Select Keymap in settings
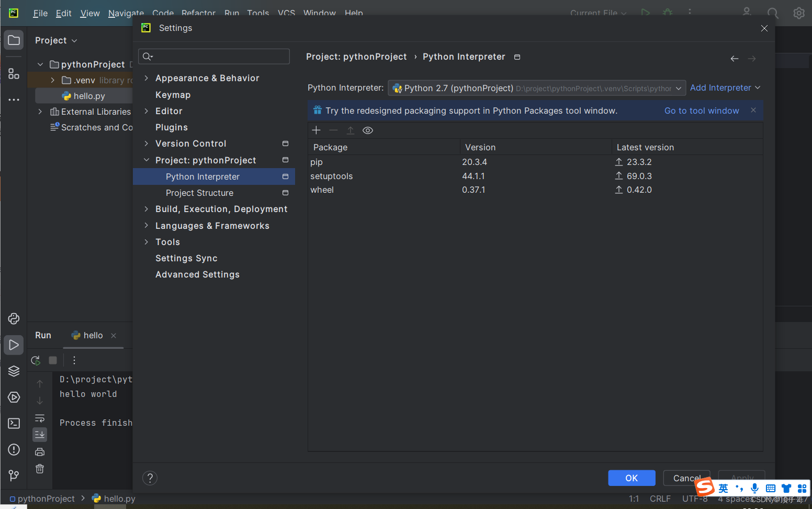812x509 pixels. [x=173, y=95]
